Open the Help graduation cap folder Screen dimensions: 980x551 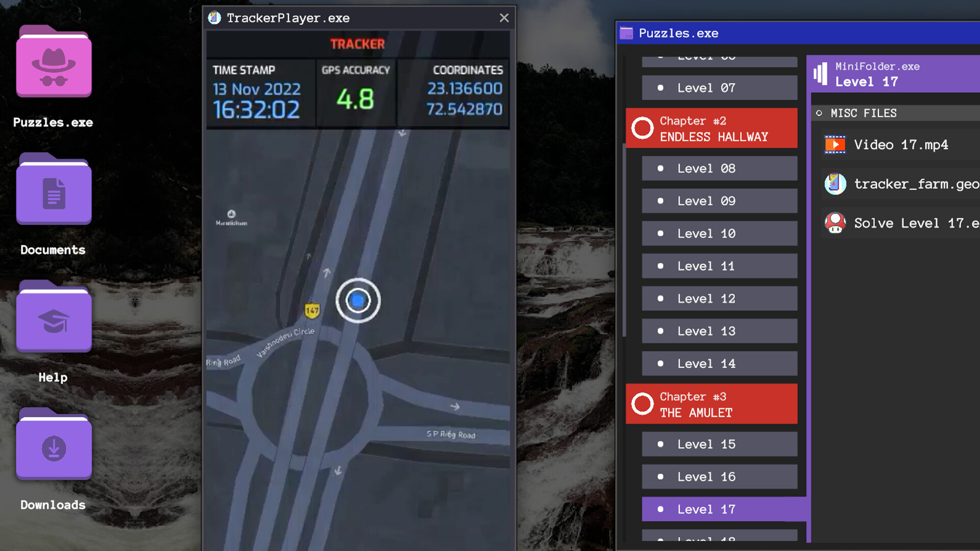[53, 317]
